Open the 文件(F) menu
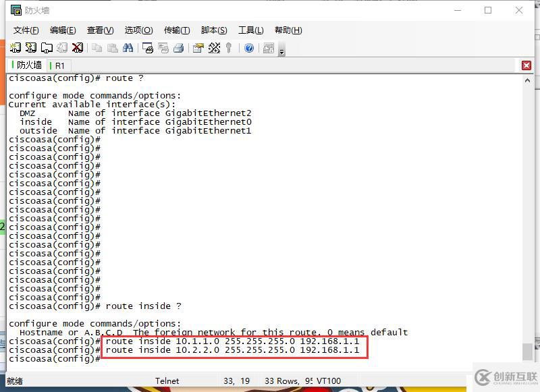This screenshot has width=540, height=392. pyautogui.click(x=26, y=30)
